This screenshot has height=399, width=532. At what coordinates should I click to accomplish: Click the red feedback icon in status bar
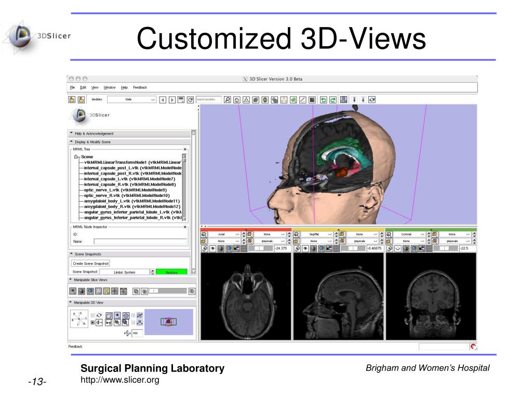click(473, 347)
